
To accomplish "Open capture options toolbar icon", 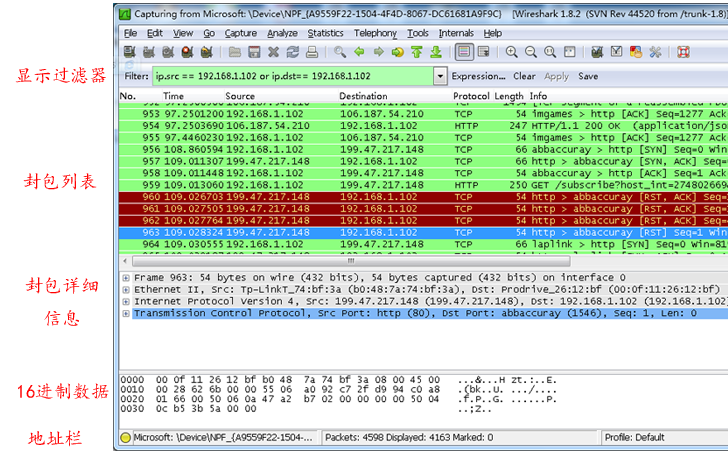I will pyautogui.click(x=149, y=52).
